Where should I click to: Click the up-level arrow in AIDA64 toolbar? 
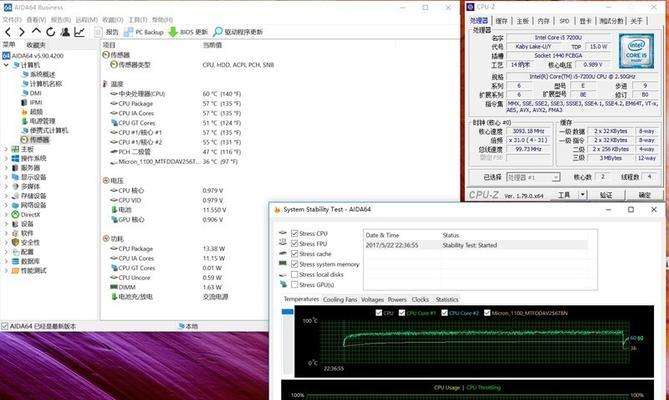(x=36, y=32)
